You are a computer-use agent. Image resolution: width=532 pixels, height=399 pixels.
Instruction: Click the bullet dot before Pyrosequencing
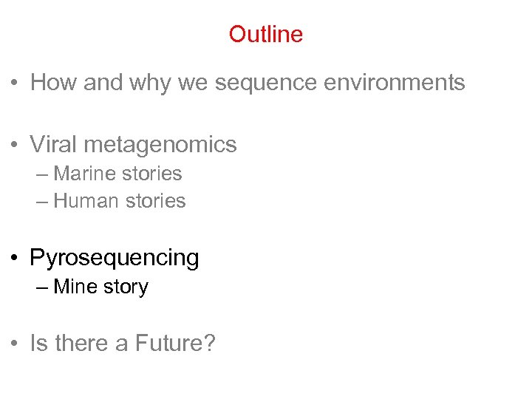pos(14,259)
